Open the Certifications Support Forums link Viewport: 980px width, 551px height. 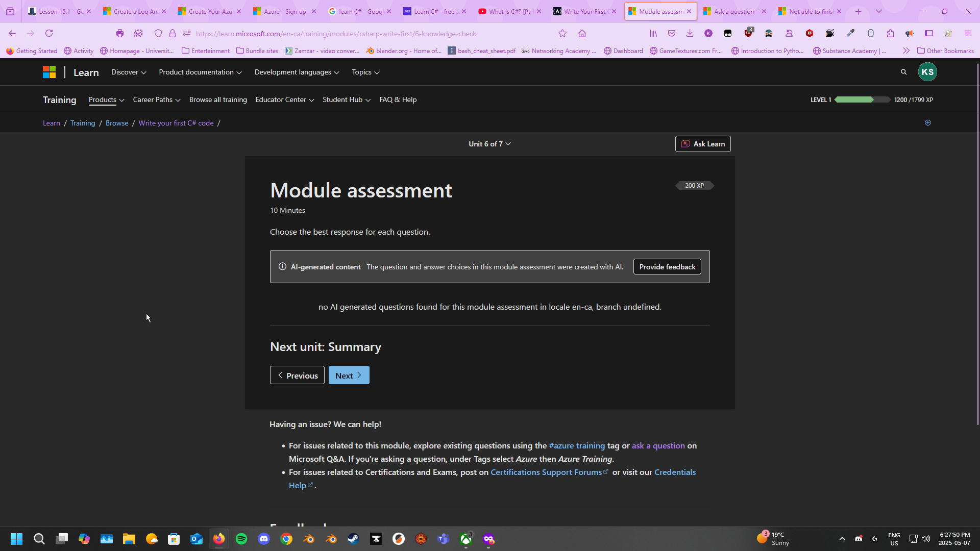549,472
